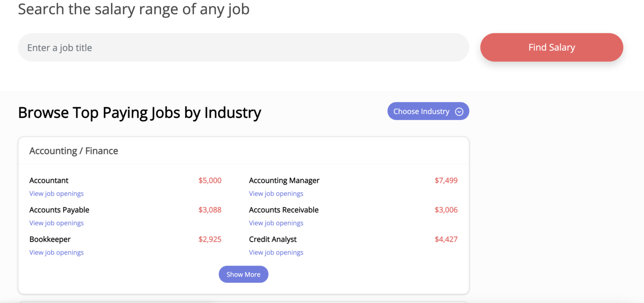Screen dimensions: 644x303
Task: Open the Choose Industry dropdown
Action: coord(421,111)
